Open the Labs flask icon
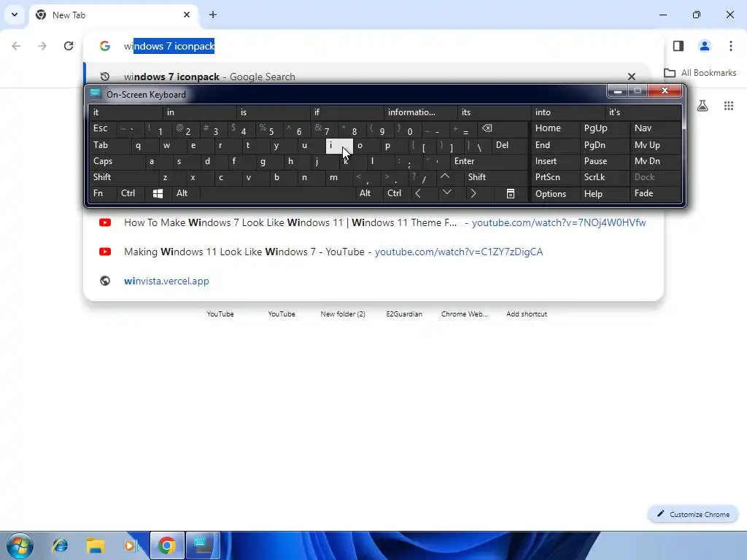Screen dimensions: 747x560 (703, 106)
